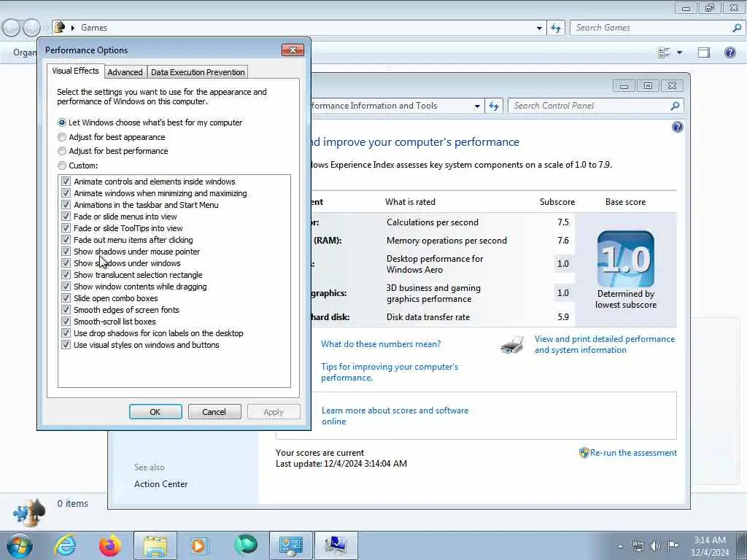Toggle the preview pane icon in Games window
The width and height of the screenshot is (747, 560).
click(x=704, y=52)
